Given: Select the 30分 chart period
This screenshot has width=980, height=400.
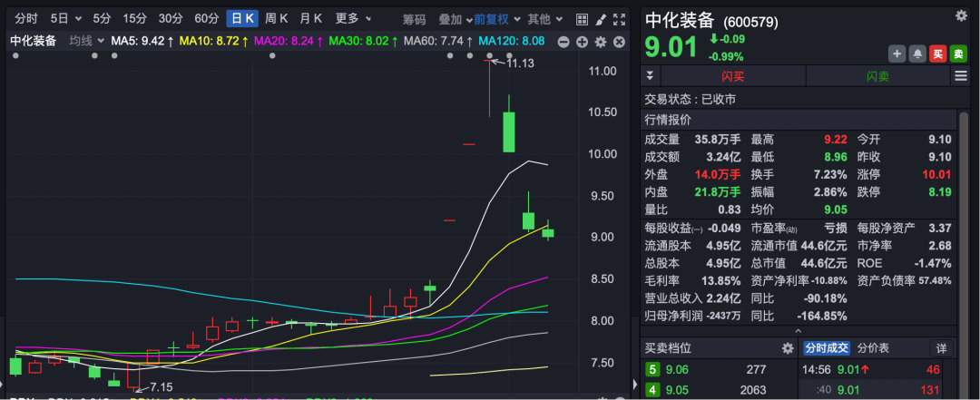Looking at the screenshot, I should (x=170, y=19).
